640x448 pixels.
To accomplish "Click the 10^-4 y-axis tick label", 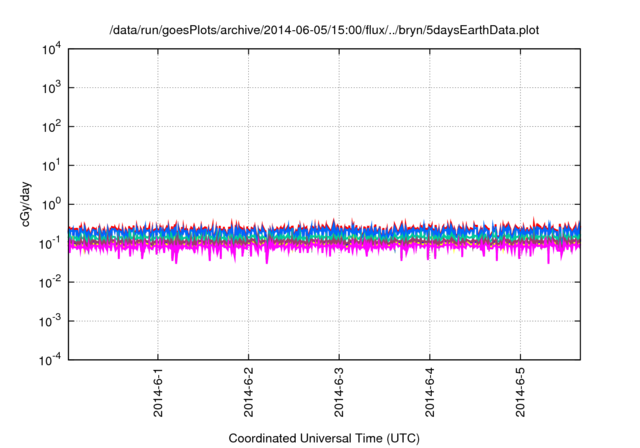I will [x=46, y=360].
